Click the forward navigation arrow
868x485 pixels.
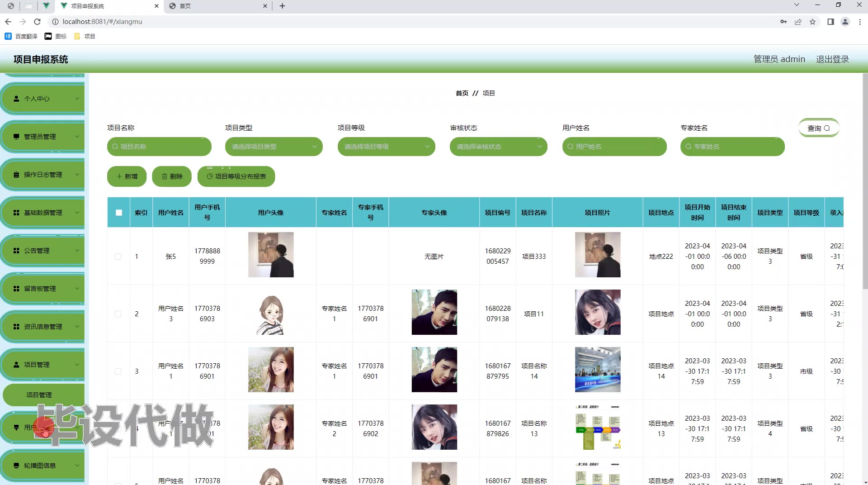click(x=23, y=22)
